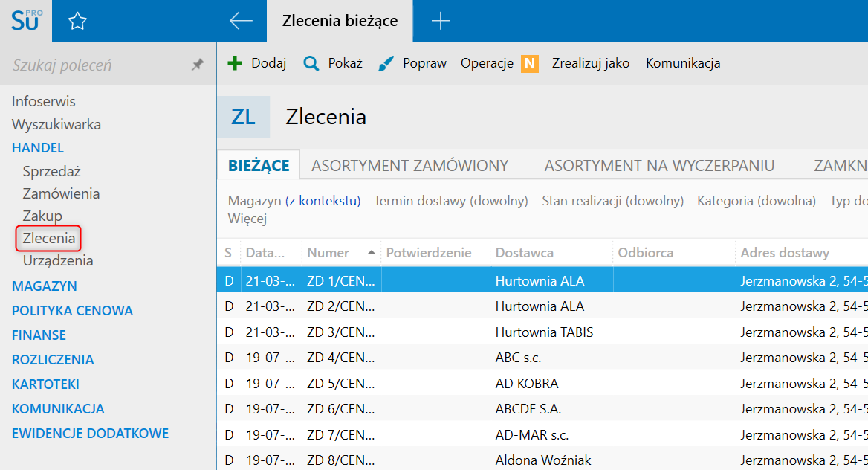Select ABC s.c. supplier cell
This screenshot has height=470, width=868.
pos(518,358)
